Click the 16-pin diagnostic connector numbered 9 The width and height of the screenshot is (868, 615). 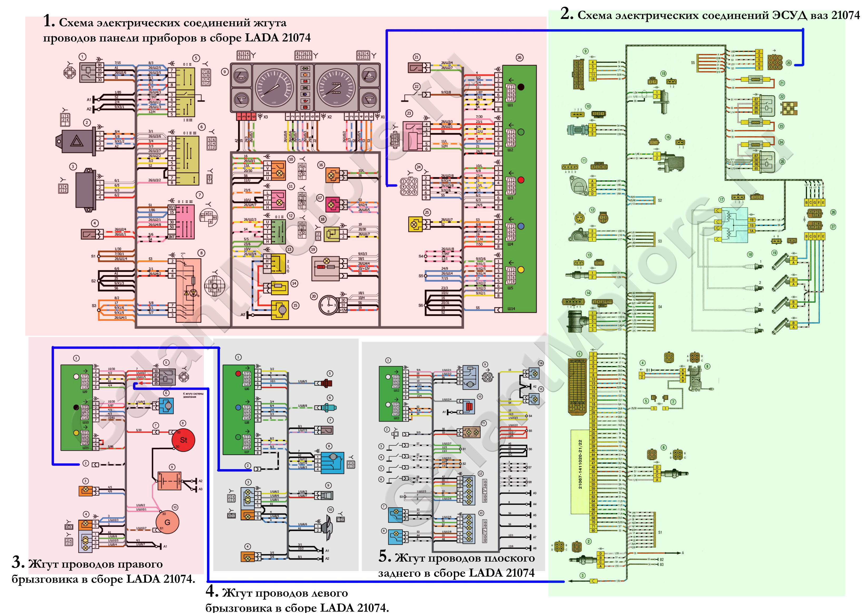pyautogui.click(x=578, y=74)
